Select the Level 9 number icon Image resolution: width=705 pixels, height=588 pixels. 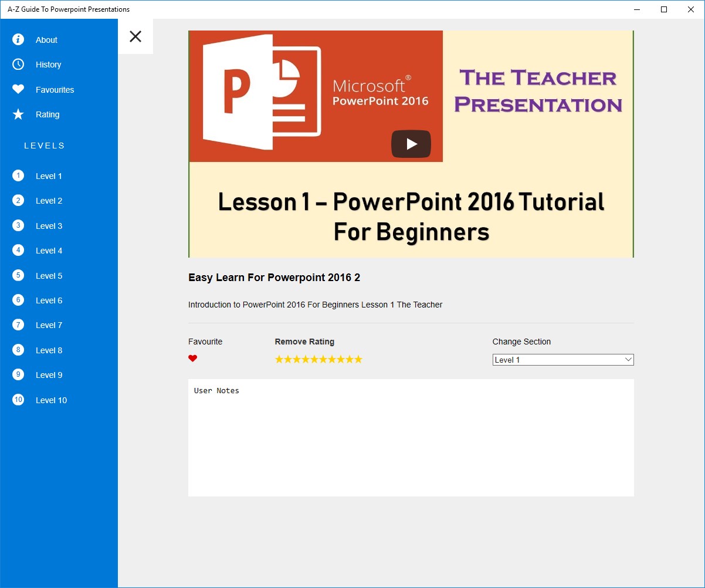(x=18, y=374)
